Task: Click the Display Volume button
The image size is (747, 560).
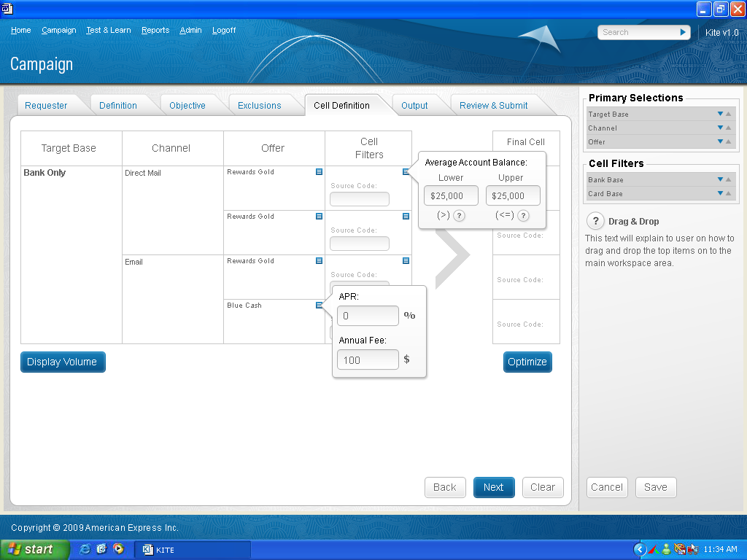Action: (x=63, y=362)
